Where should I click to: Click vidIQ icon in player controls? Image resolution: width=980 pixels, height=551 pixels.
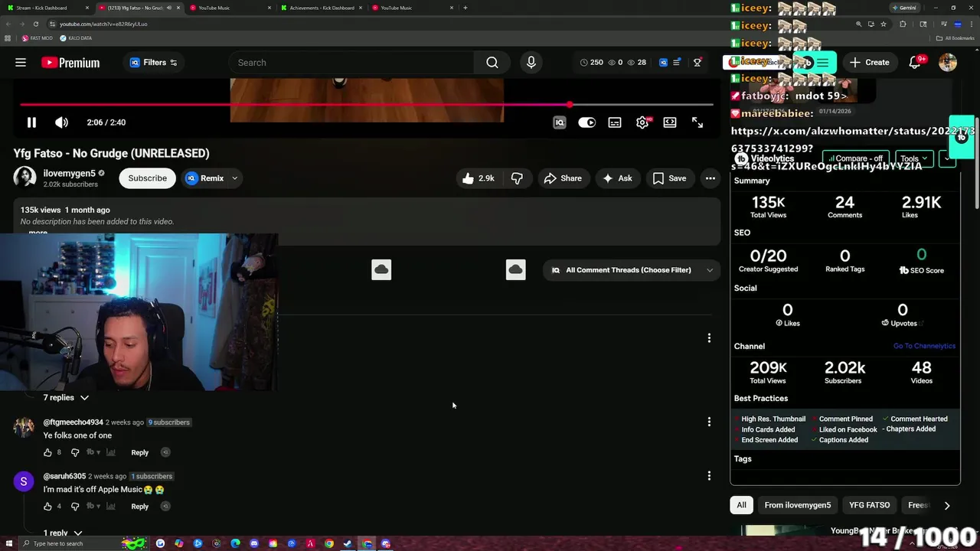559,122
